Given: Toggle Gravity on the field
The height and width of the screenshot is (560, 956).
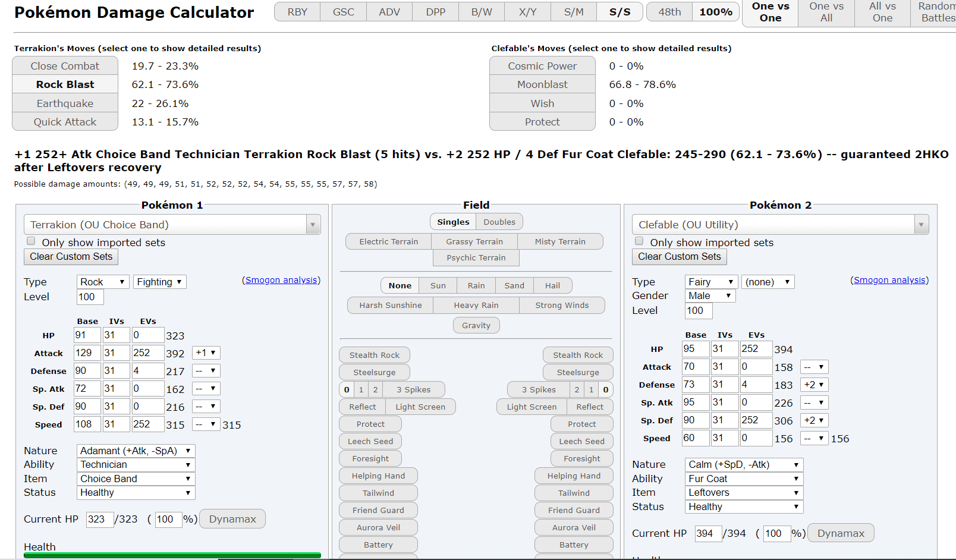Looking at the screenshot, I should [476, 325].
